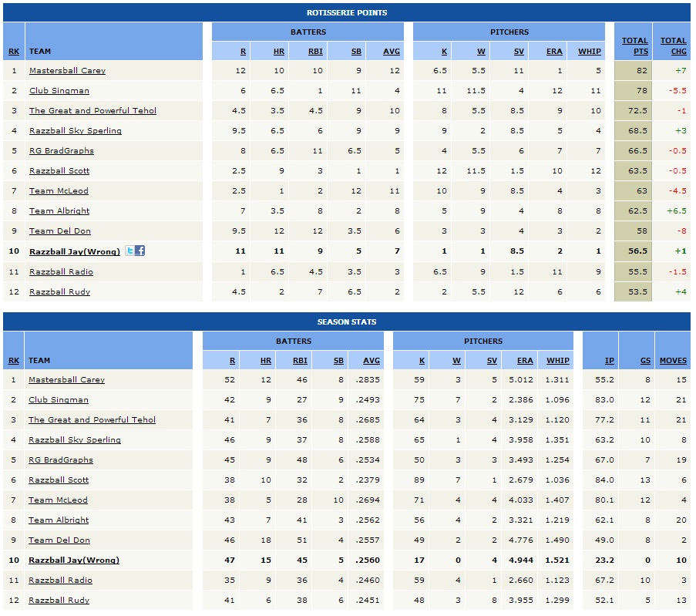Click the Facebook icon beside Razzball Jay(Wrong)
This screenshot has height=616, width=696.
coord(140,251)
